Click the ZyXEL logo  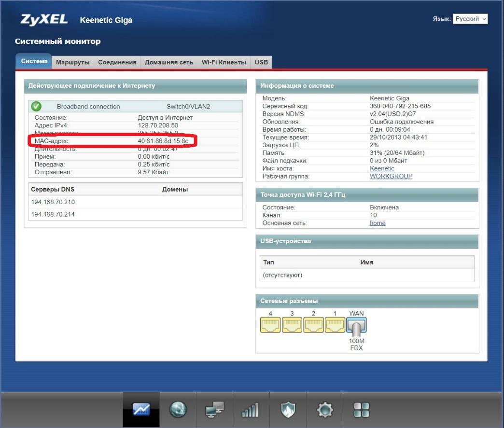[44, 20]
